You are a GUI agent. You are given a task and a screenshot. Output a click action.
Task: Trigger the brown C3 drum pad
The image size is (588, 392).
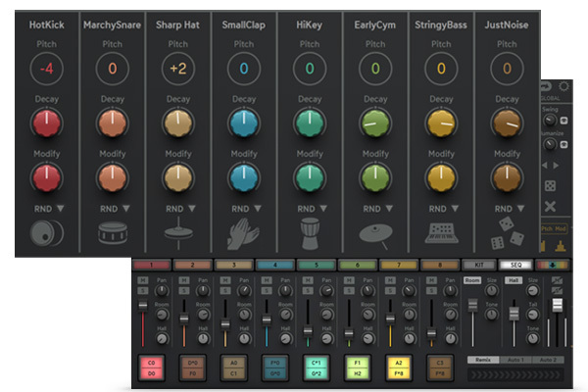click(440, 368)
